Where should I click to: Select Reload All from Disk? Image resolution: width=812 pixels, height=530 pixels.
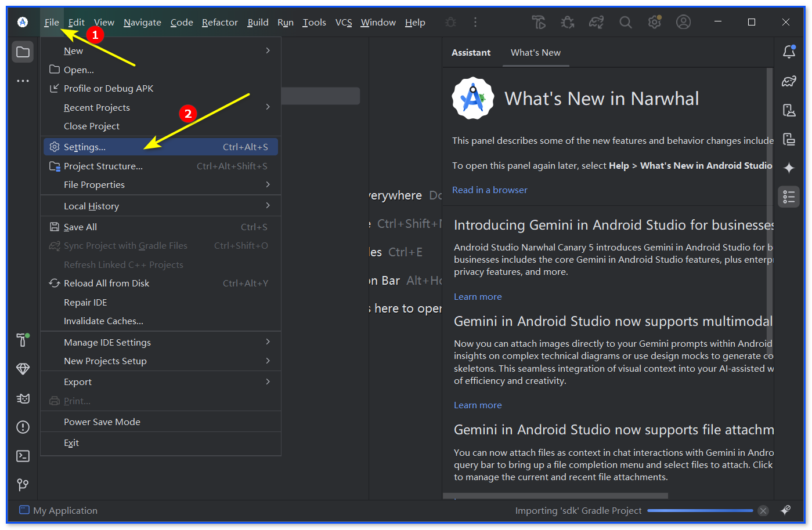pos(161,283)
